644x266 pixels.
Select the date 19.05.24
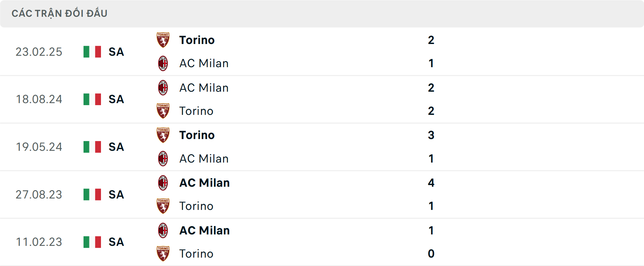click(x=39, y=147)
